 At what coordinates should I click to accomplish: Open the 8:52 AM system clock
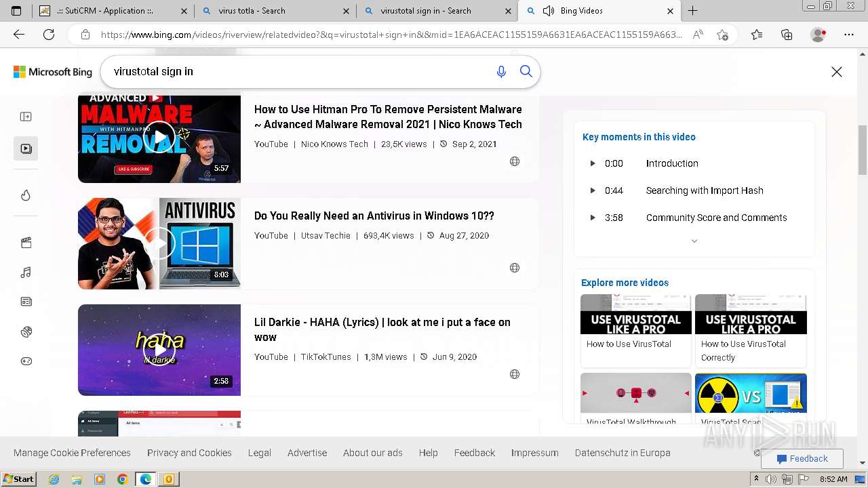coord(833,479)
